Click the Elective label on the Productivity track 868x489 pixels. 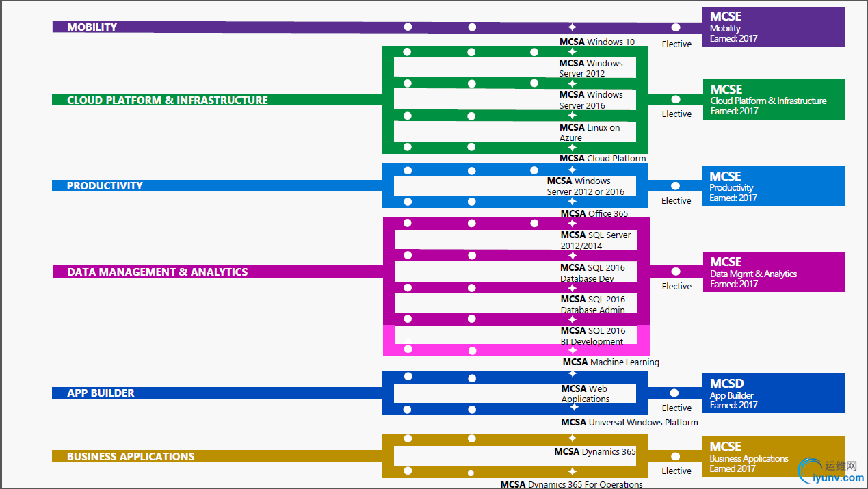(676, 201)
